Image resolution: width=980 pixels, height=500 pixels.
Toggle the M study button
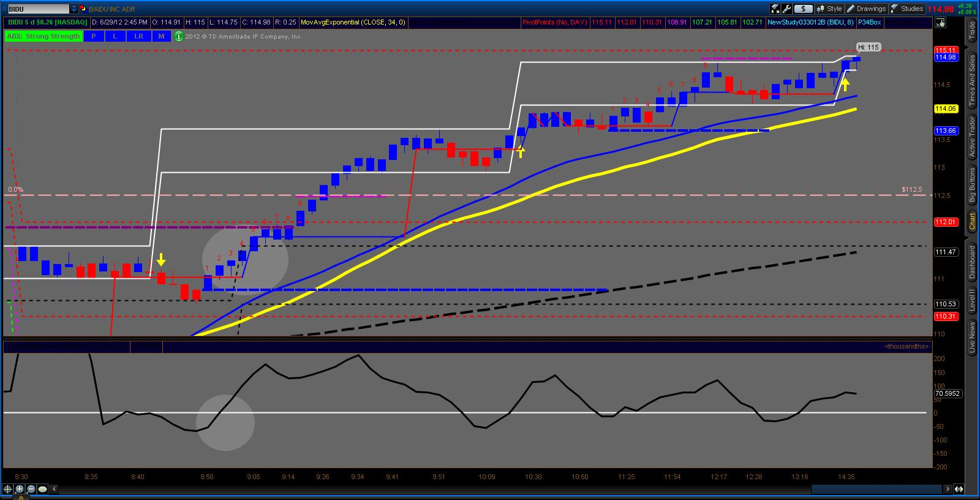[x=161, y=36]
